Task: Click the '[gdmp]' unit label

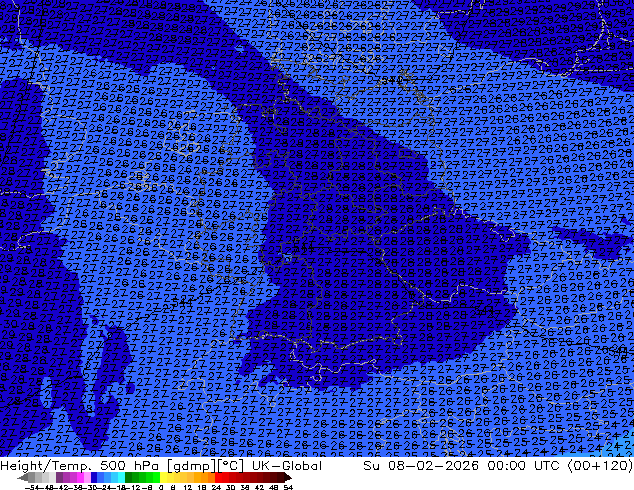Action: 191,466
